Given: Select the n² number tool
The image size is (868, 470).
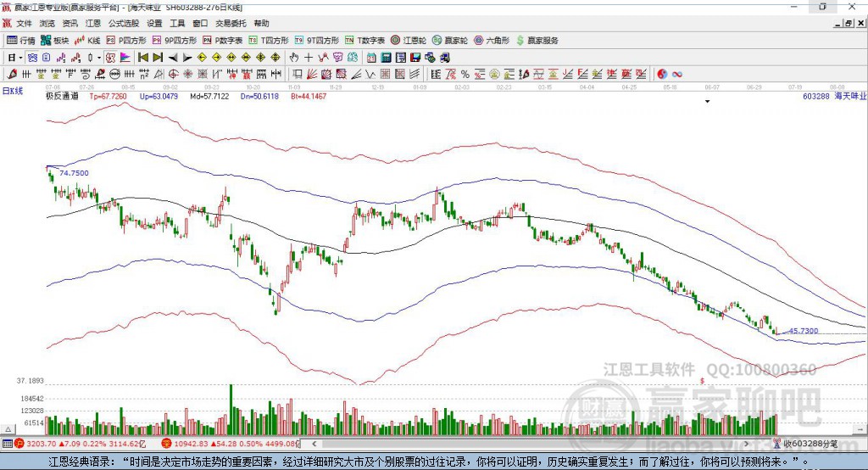Looking at the screenshot, I should [144, 75].
